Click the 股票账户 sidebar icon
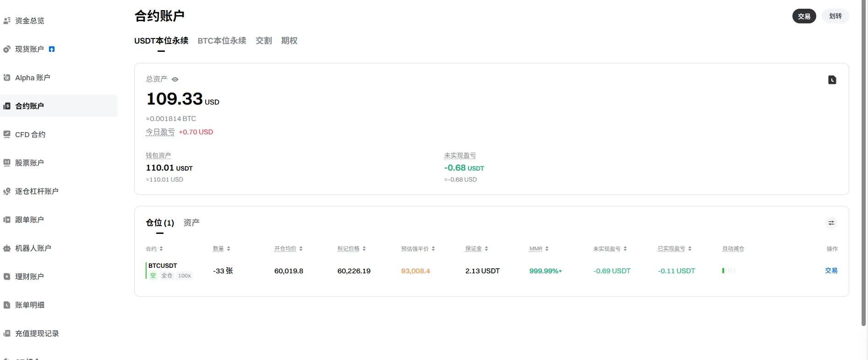Image resolution: width=868 pixels, height=360 pixels. coord(7,163)
